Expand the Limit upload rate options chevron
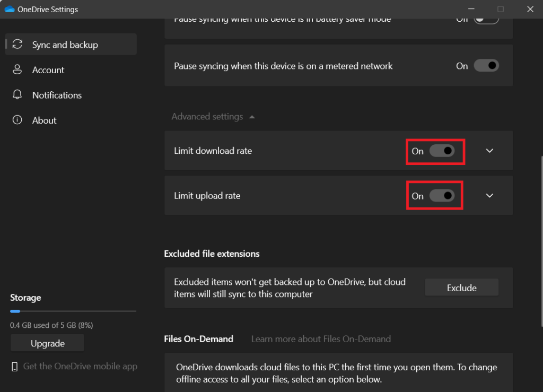Viewport: 543px width, 392px height. 489,196
